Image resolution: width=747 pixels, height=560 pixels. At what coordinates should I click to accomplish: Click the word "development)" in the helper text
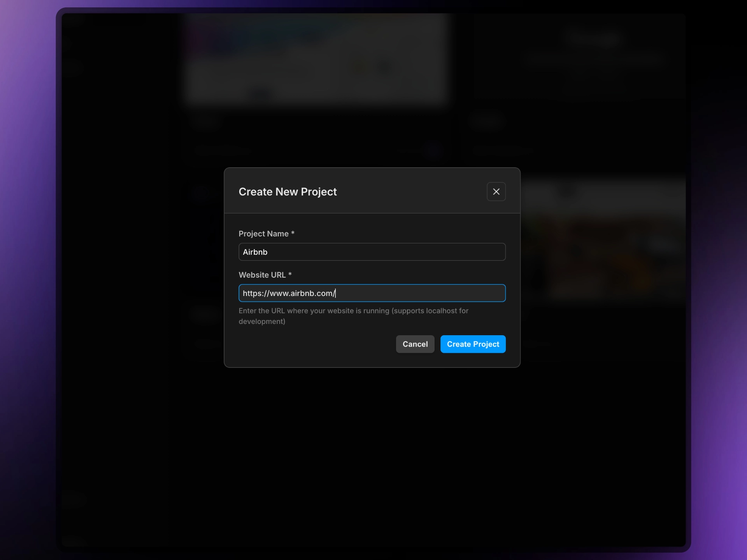262,322
